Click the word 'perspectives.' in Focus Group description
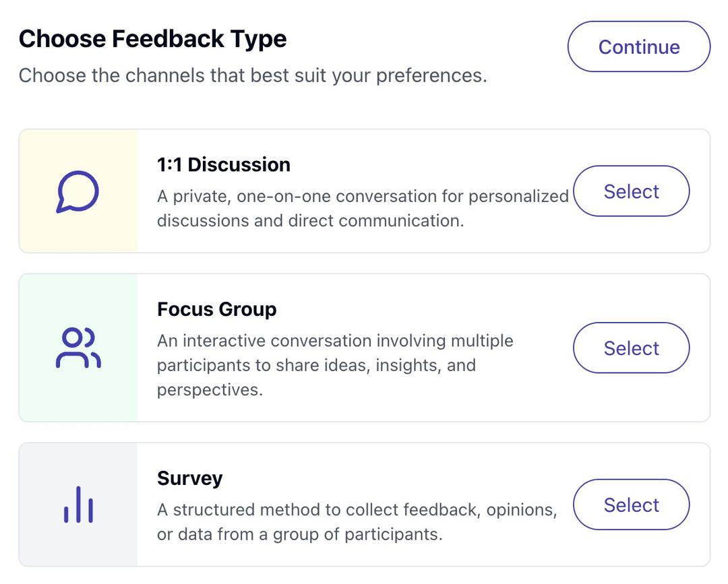 coord(210,390)
